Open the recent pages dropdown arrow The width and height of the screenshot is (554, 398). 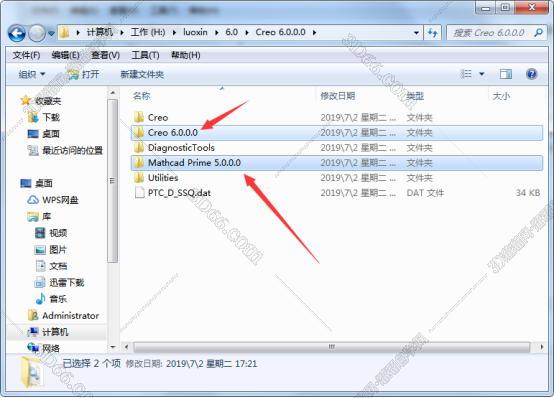click(52, 33)
